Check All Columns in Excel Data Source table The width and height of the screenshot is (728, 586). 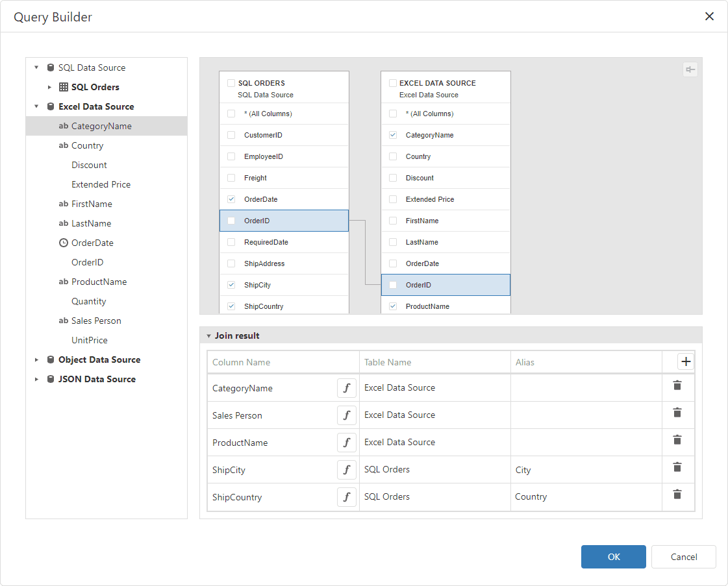[392, 114]
